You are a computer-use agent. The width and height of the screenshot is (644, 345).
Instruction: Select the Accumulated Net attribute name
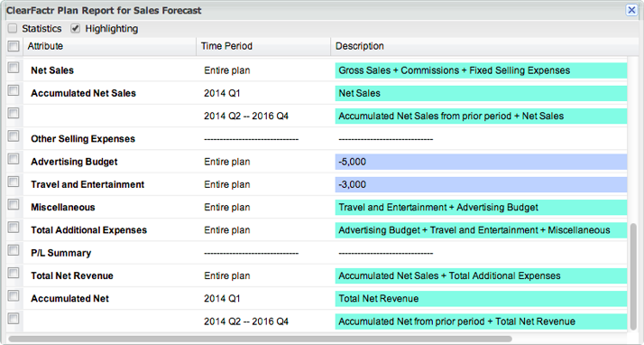pos(69,299)
